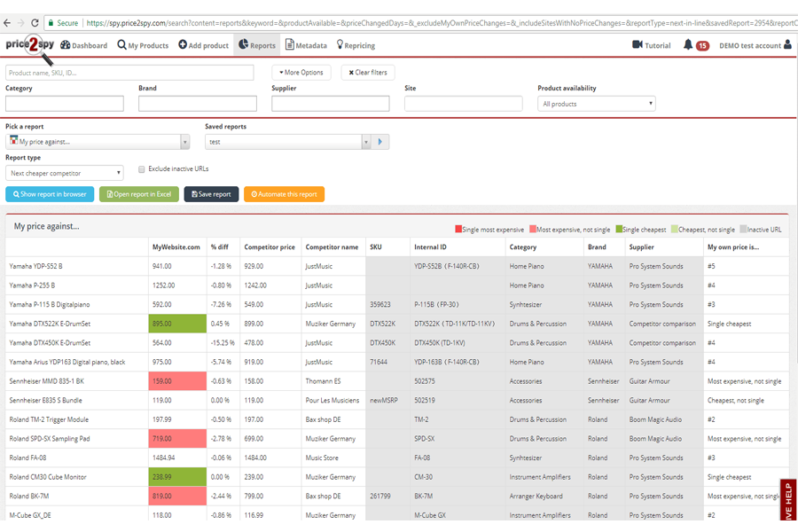The image size is (798, 532).
Task: Click green 238.99 price cell
Action: point(177,477)
